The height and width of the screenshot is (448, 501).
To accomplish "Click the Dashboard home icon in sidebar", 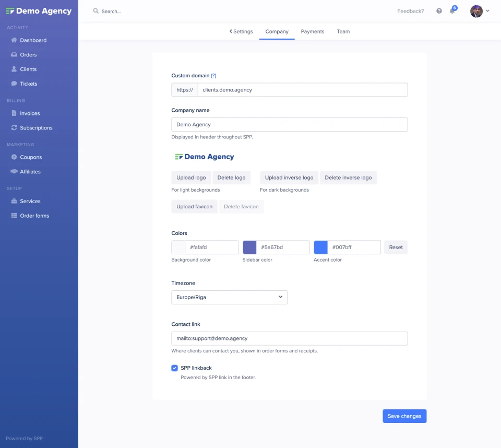I will click(14, 40).
